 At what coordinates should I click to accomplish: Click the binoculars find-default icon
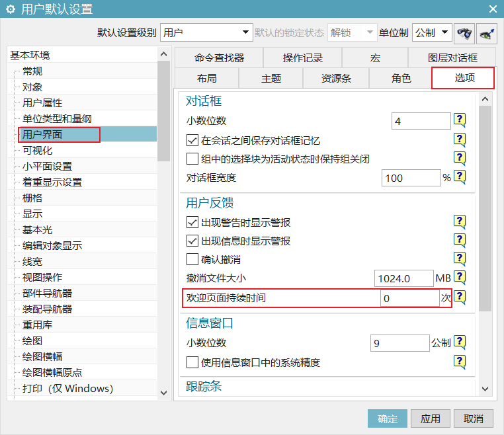(464, 33)
